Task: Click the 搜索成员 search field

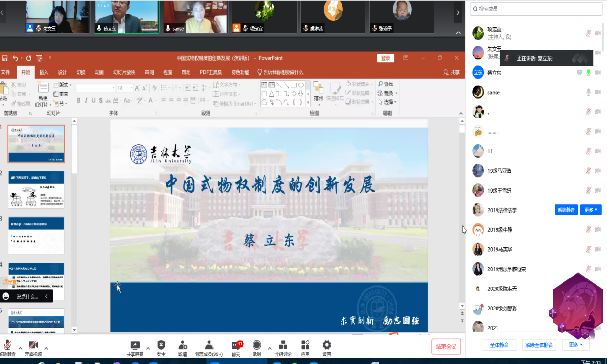Action: (x=536, y=9)
